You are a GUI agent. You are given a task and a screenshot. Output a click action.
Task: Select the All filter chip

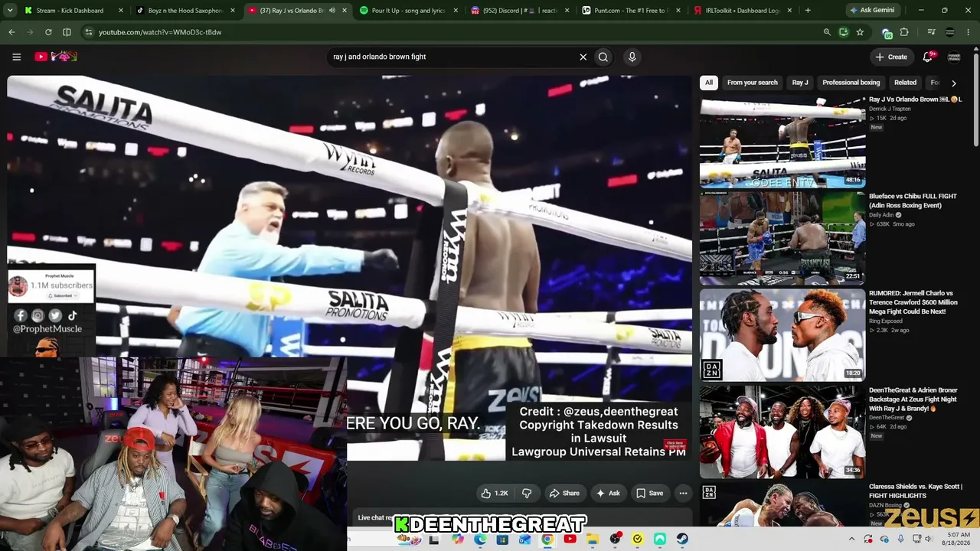tap(709, 83)
